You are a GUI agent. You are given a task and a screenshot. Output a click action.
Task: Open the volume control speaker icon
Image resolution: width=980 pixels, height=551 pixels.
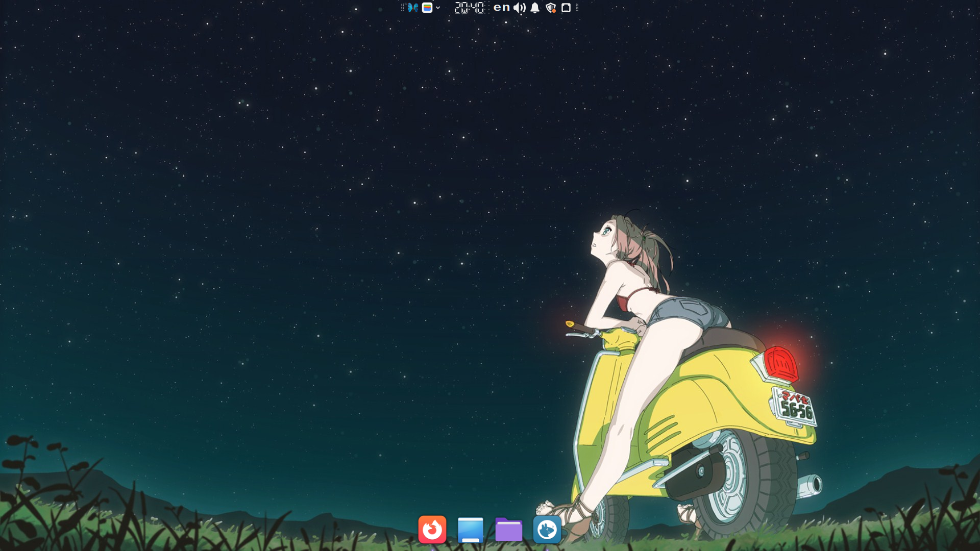point(519,8)
